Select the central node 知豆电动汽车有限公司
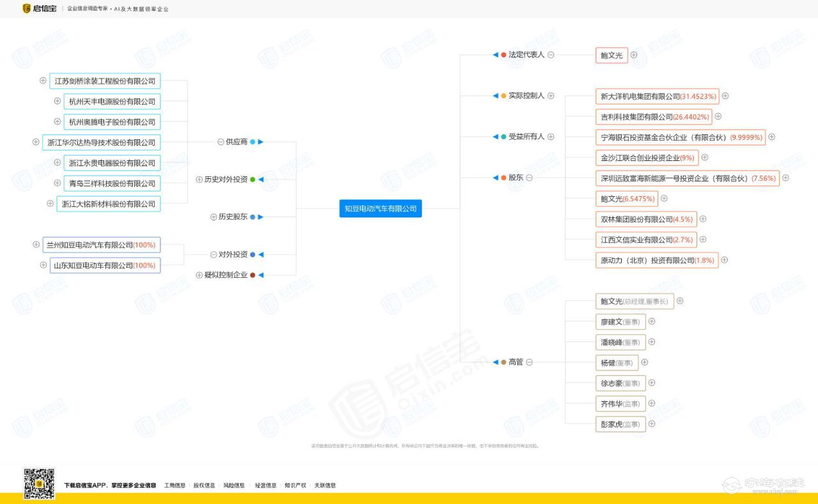Screen dimensions: 818x504 click(x=380, y=209)
